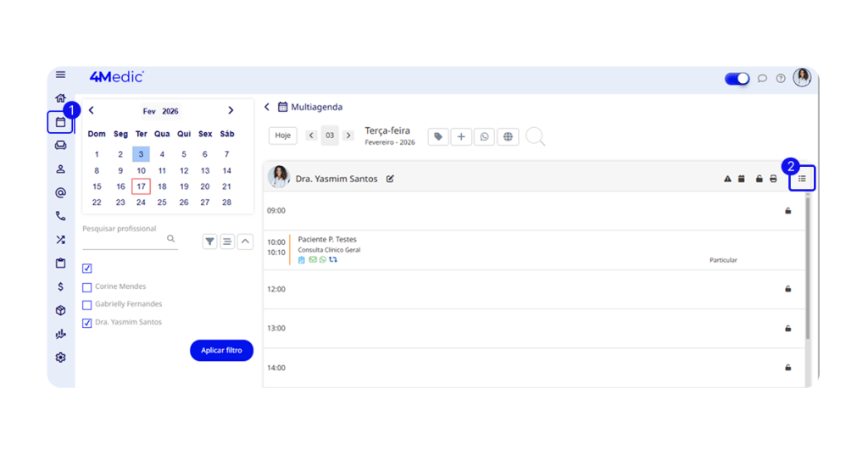Click the WhatsApp button in agenda toolbar
868x455 pixels.
(484, 136)
